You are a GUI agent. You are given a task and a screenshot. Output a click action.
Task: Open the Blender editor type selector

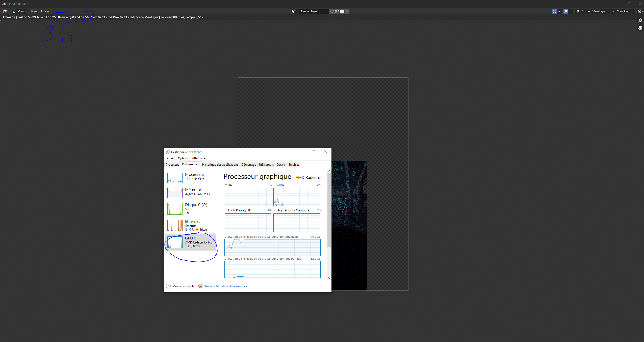[6, 11]
